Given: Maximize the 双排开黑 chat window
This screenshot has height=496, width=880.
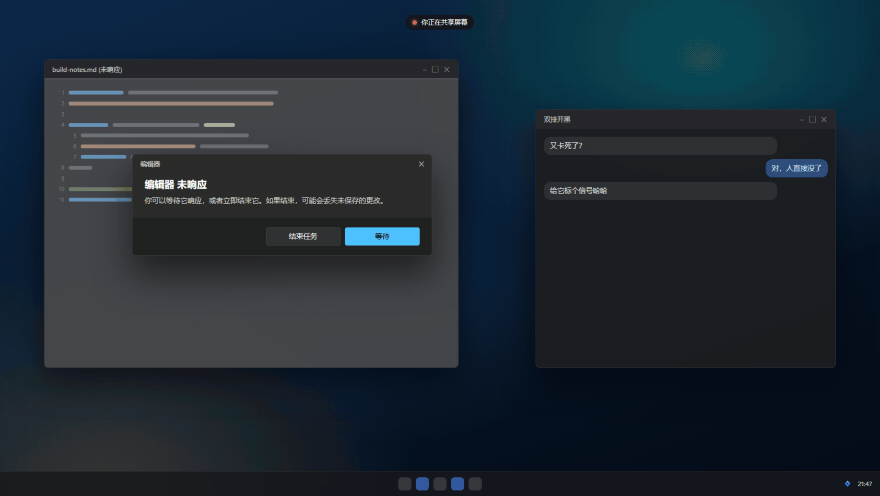Looking at the screenshot, I should point(812,120).
